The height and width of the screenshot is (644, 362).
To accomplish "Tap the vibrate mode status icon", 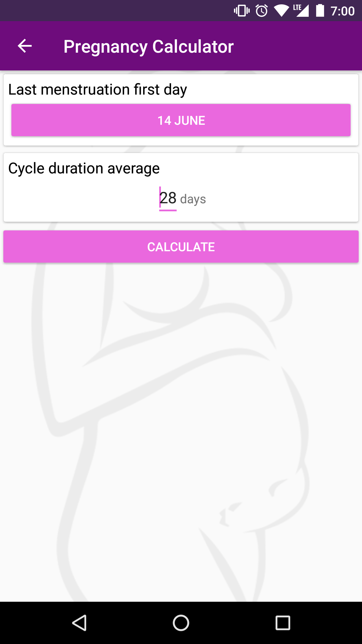I will 242,11.
